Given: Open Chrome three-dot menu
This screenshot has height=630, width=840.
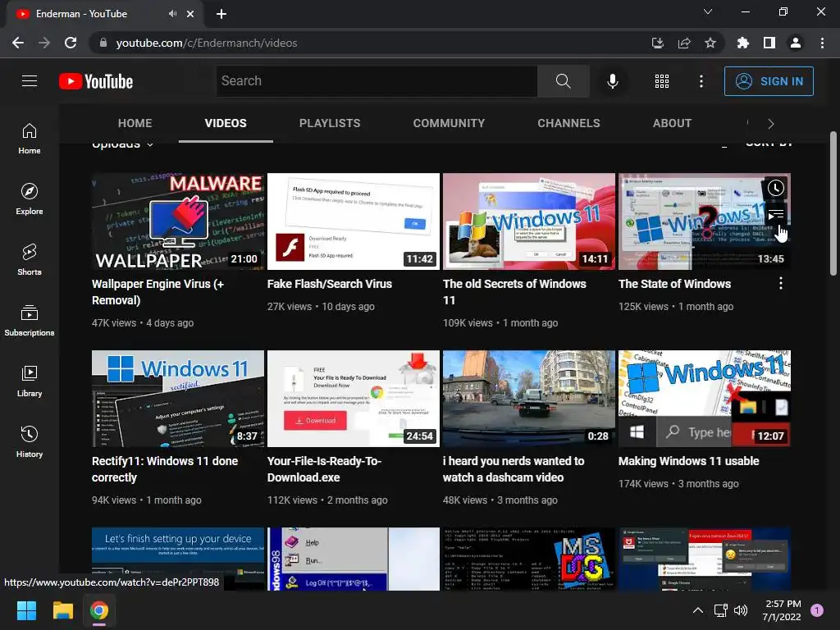Looking at the screenshot, I should pos(822,43).
